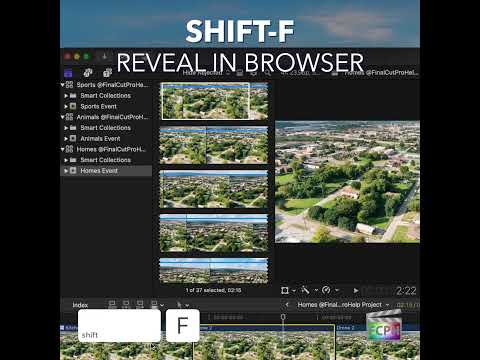The width and height of the screenshot is (480, 360).
Task: Expand the Animals Event disclosure triangle
Action: [x=66, y=139]
